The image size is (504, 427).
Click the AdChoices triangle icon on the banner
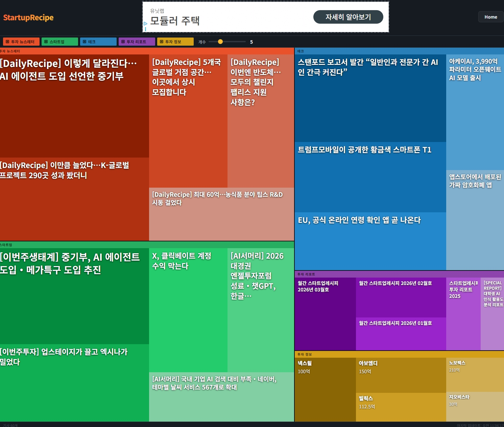tap(145, 24)
